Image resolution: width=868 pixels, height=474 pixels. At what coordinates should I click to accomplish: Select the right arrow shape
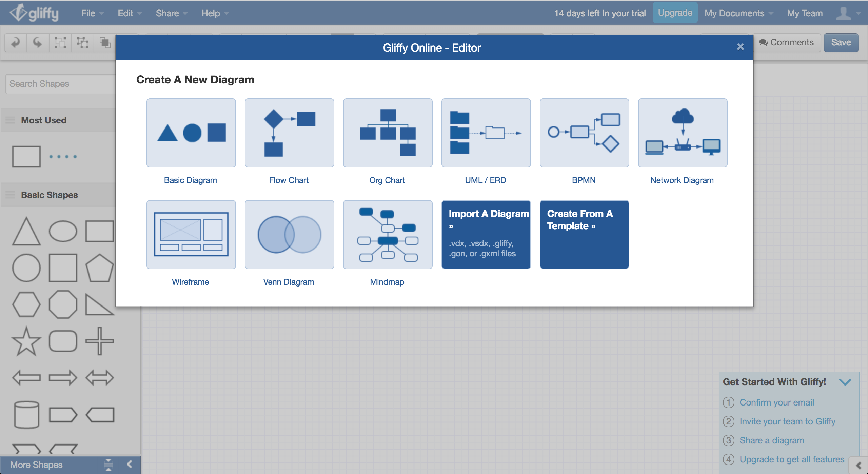(x=63, y=378)
